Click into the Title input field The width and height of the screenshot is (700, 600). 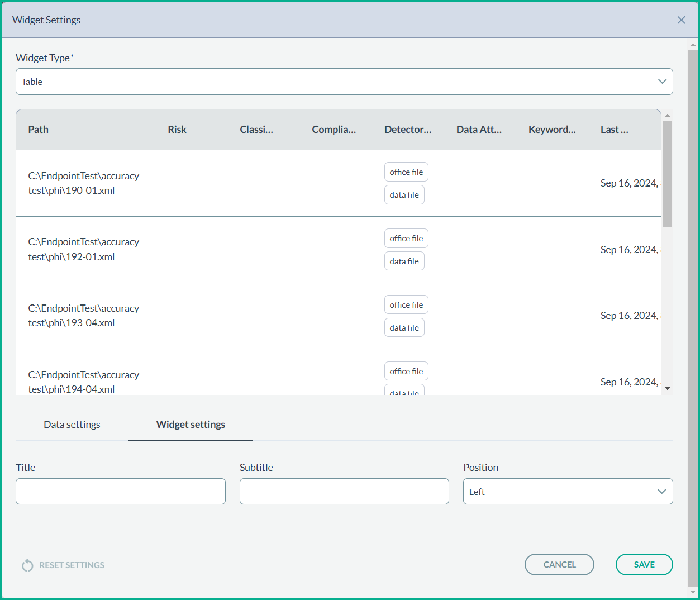[x=121, y=492]
